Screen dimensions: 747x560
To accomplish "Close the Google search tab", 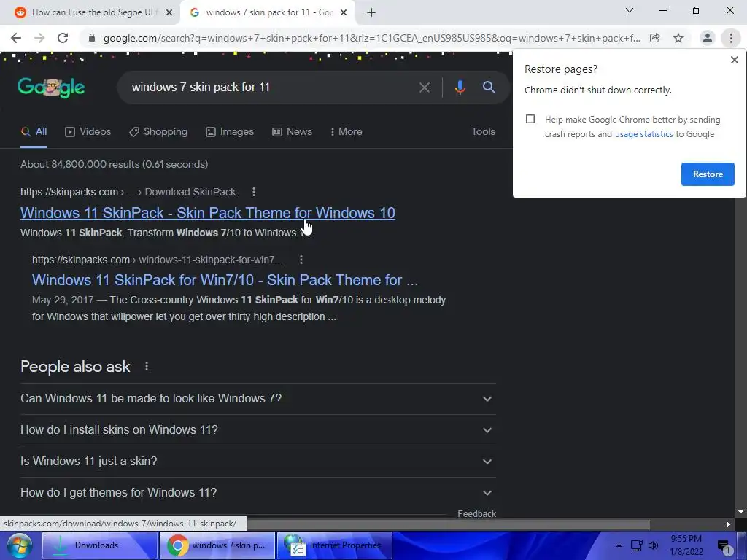I will 344,12.
